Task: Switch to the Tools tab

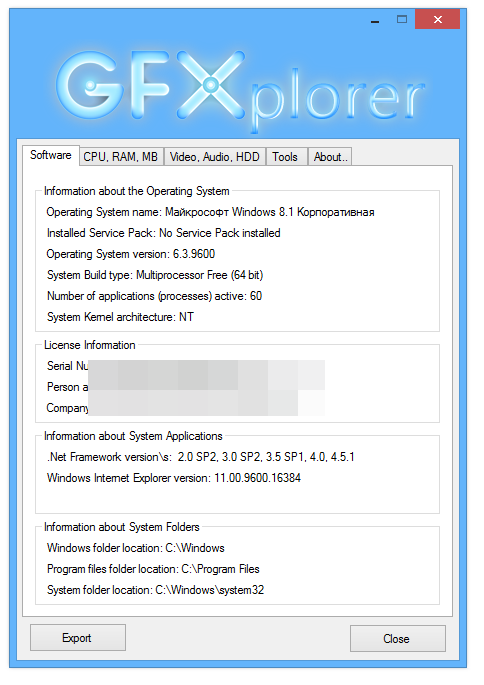Action: pyautogui.click(x=285, y=157)
